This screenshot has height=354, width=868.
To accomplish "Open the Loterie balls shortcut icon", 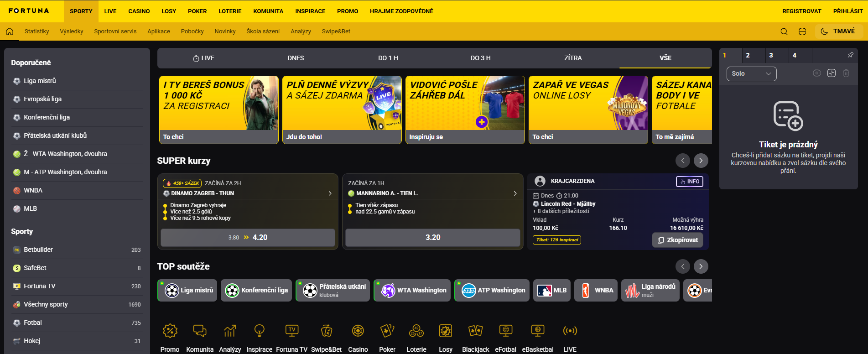I will tap(416, 331).
